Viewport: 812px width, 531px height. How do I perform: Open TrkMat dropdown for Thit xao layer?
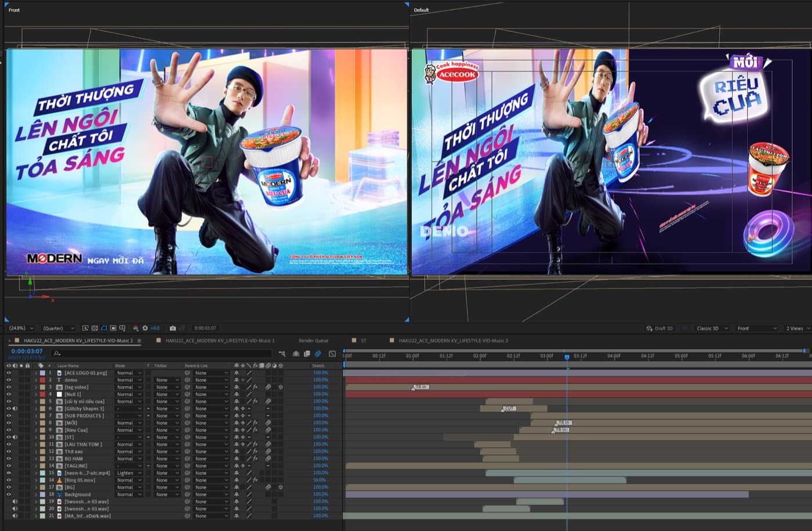[167, 451]
